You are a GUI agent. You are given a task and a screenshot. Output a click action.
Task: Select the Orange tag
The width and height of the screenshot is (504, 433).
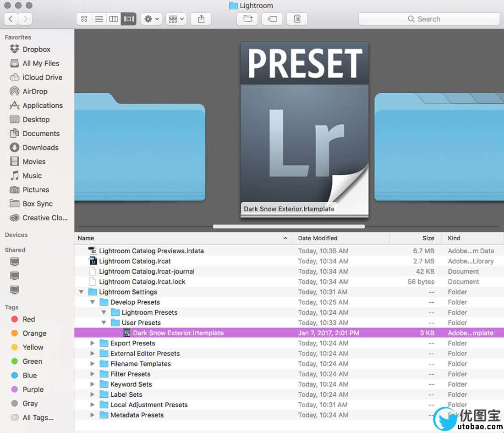pyautogui.click(x=34, y=333)
